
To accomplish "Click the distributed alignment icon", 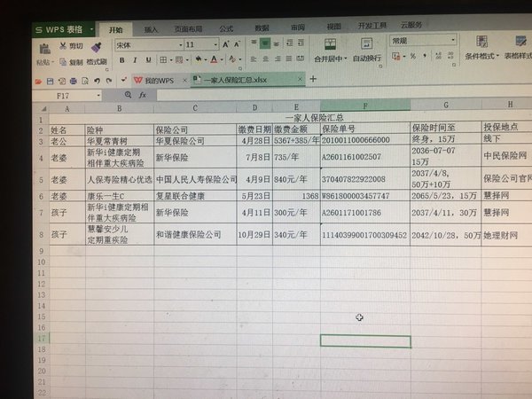I will coord(301,59).
